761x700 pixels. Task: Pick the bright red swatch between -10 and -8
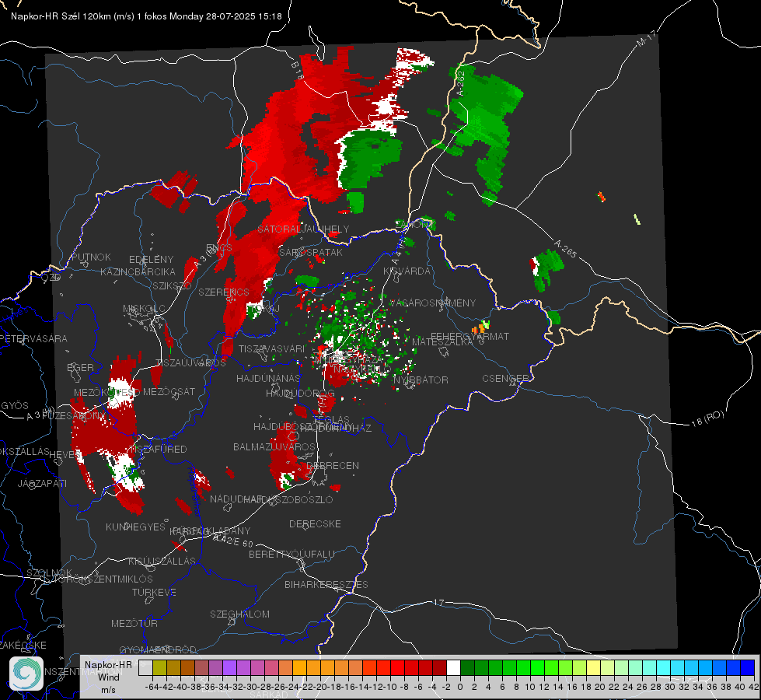click(x=397, y=668)
